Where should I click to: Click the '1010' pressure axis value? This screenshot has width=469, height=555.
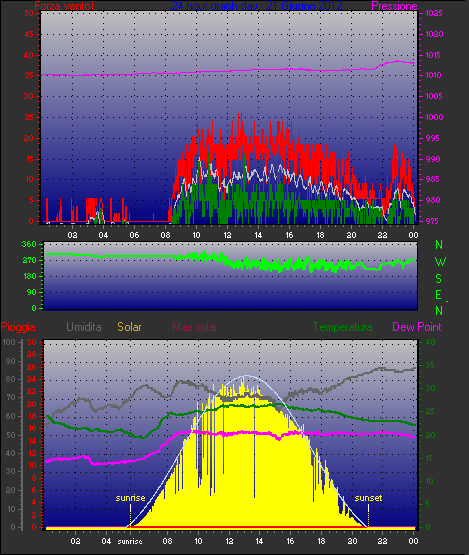(434, 75)
